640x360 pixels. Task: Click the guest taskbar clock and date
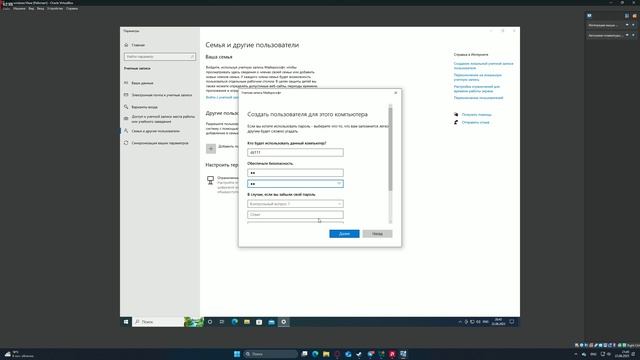(498, 322)
